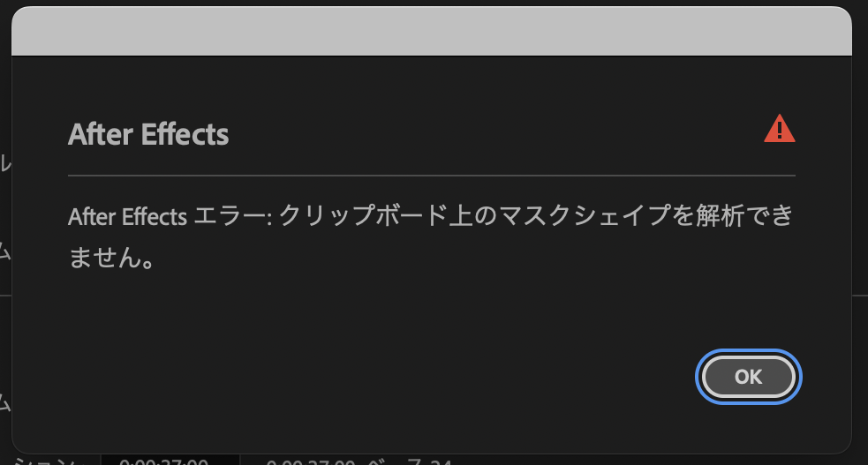
Task: Click the red warning triangle icon
Action: (x=779, y=130)
